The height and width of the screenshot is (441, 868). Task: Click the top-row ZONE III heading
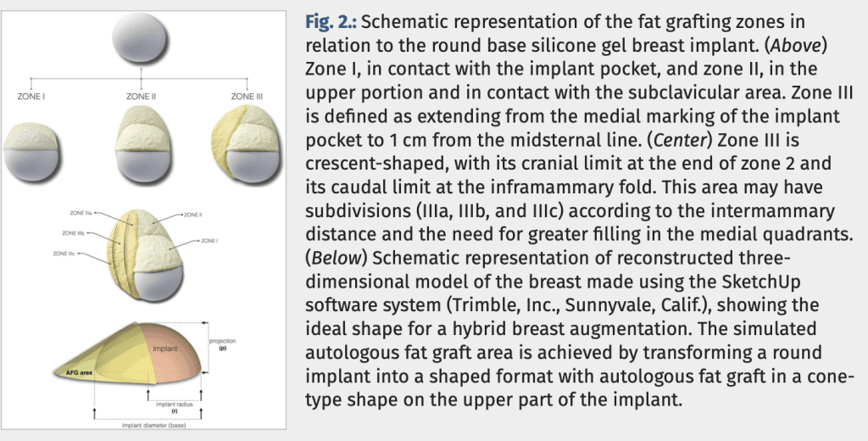248,98
